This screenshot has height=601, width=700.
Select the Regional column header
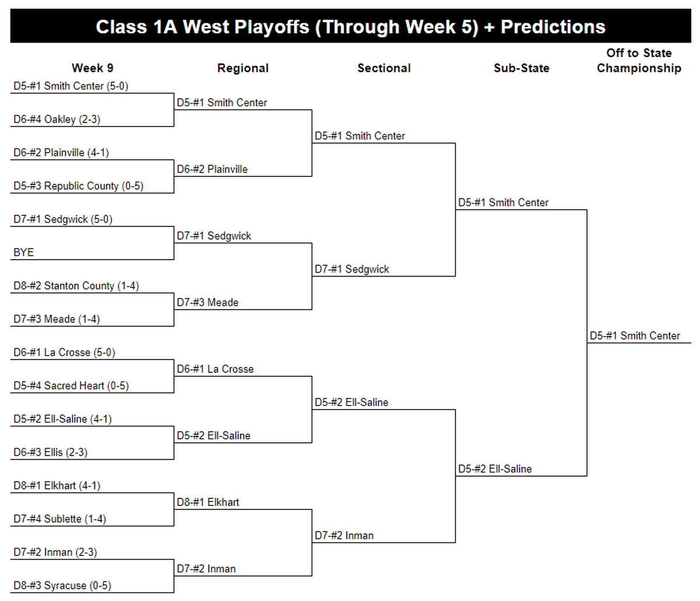[x=243, y=68]
